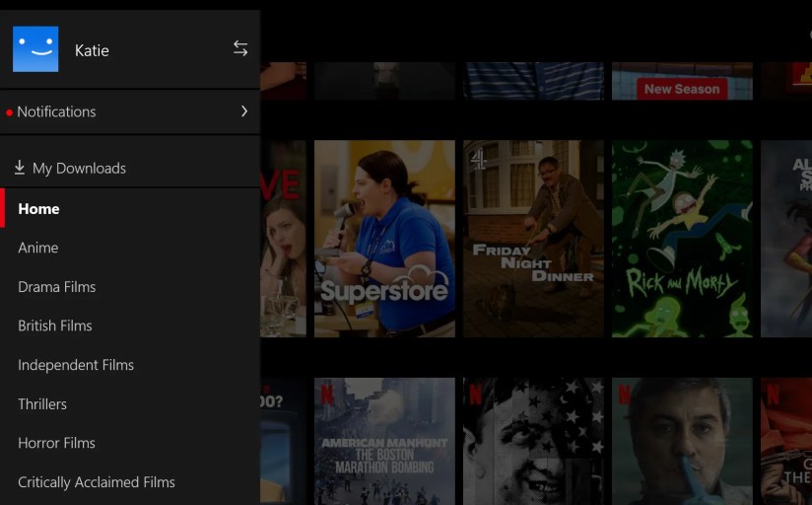Select Home in the sidebar

click(130, 208)
